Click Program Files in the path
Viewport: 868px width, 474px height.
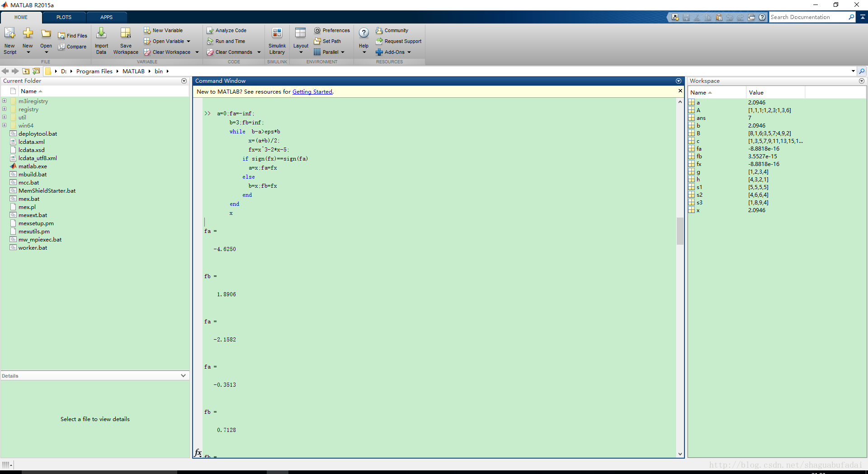coord(94,71)
